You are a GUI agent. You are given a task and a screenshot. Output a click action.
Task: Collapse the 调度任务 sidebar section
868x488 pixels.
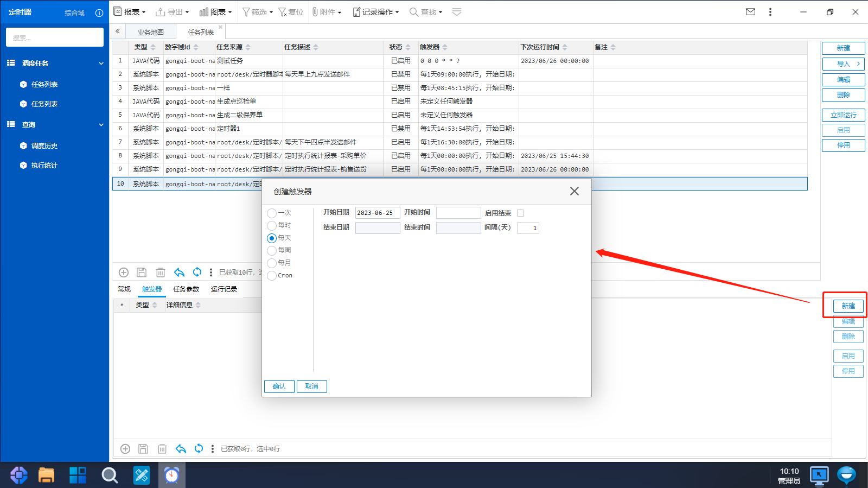101,64
